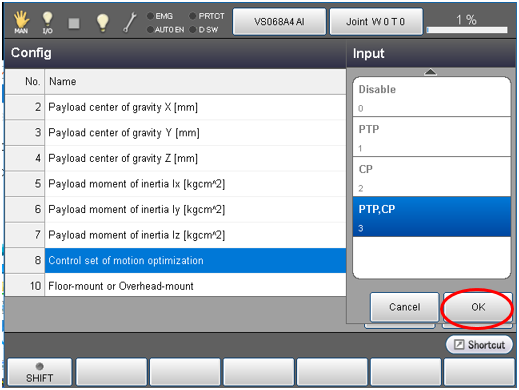Tap the PRTCT indicator lamp

(193, 16)
